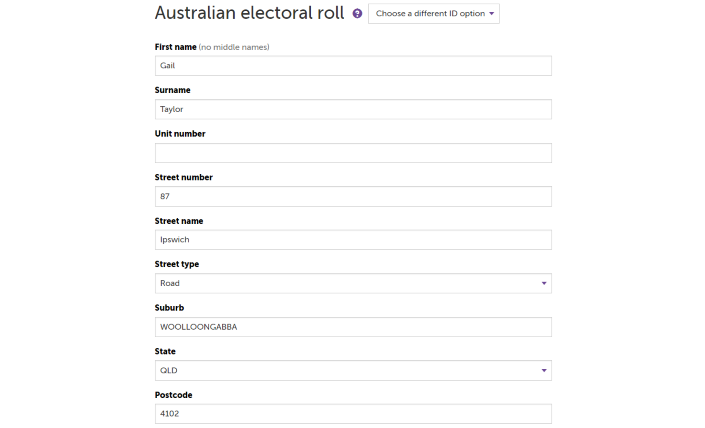Click the Street type label
This screenshot has width=705, height=428.
point(177,264)
